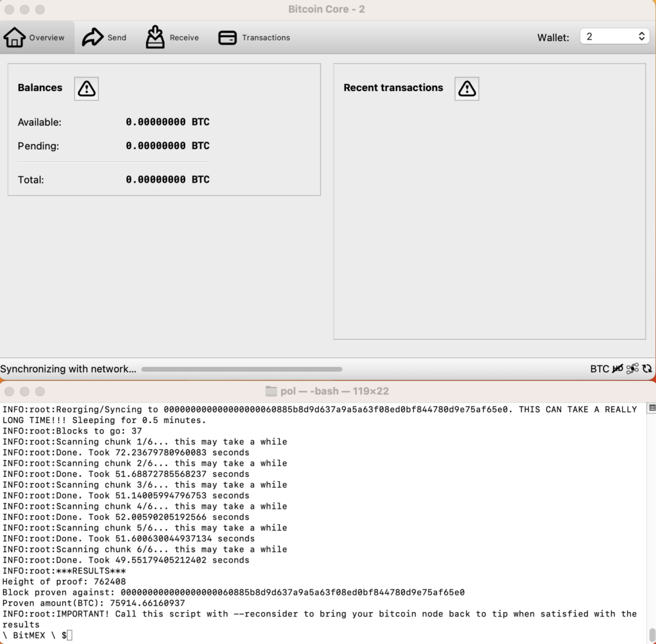Click the Transactions card icon
Viewport: 656px width, 644px height.
click(227, 38)
